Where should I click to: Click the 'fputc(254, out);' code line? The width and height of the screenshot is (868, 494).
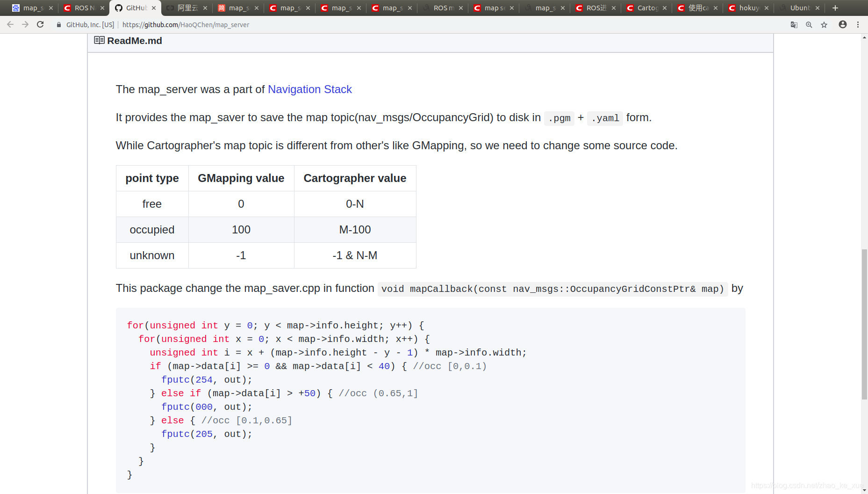point(207,380)
